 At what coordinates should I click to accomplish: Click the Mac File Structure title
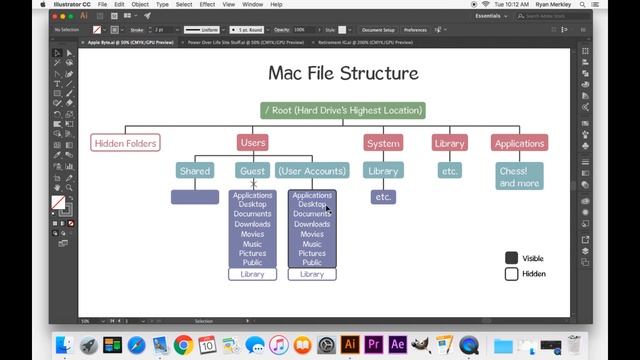tap(343, 73)
